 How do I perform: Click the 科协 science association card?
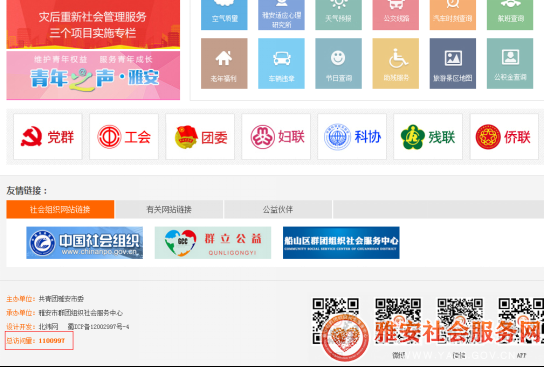[352, 137]
